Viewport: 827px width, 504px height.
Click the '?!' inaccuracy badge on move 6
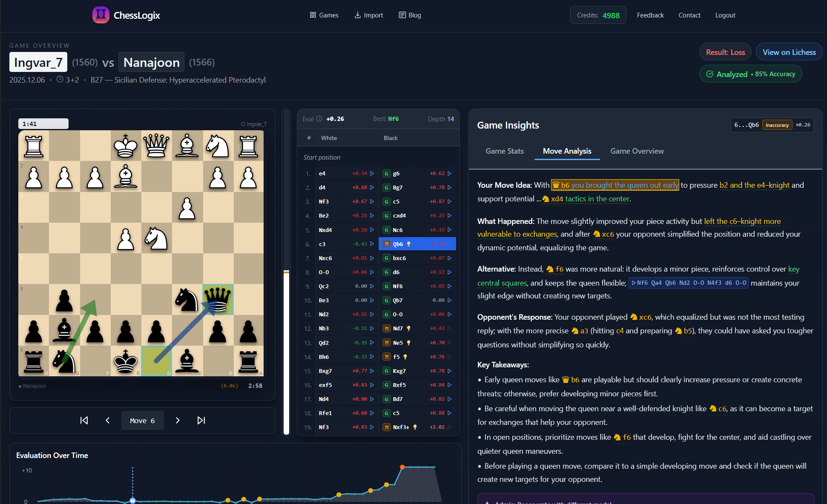(386, 244)
